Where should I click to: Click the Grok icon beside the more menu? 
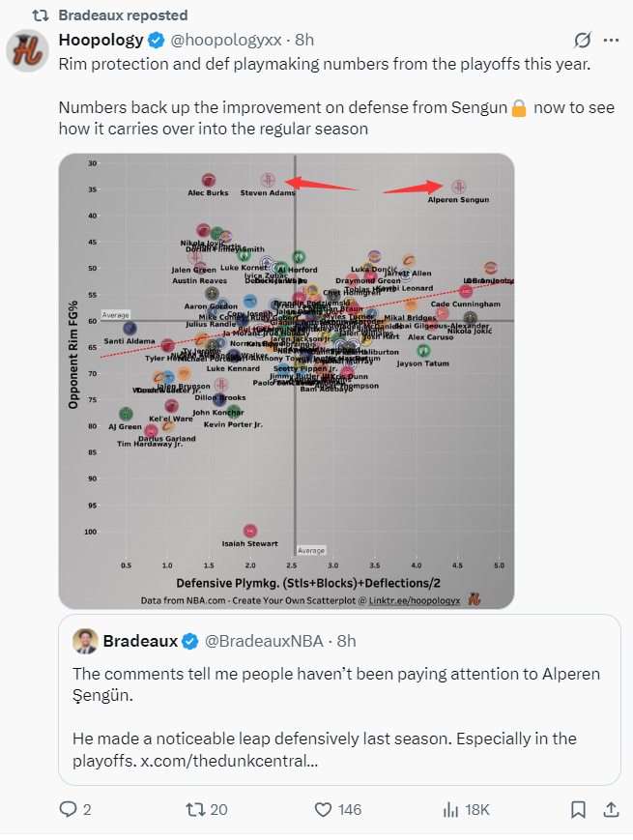(582, 41)
